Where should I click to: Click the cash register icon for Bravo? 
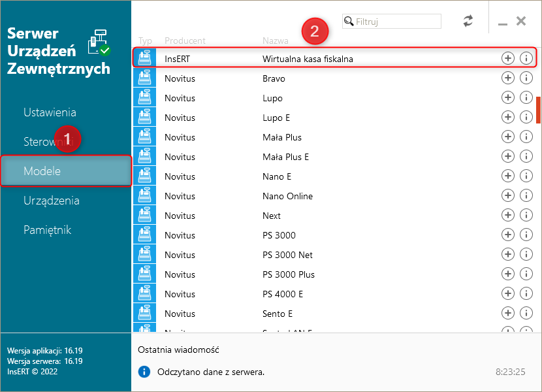click(x=144, y=78)
